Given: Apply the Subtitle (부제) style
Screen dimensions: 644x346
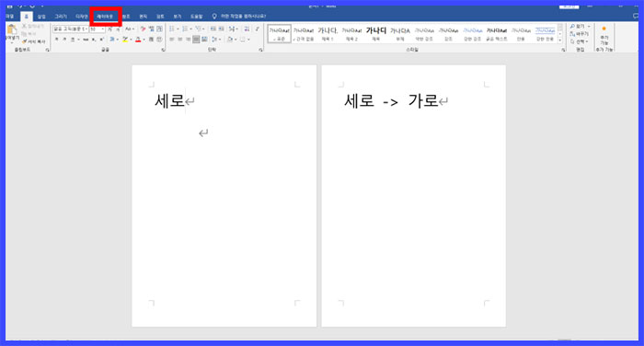Looking at the screenshot, I should pos(400,34).
